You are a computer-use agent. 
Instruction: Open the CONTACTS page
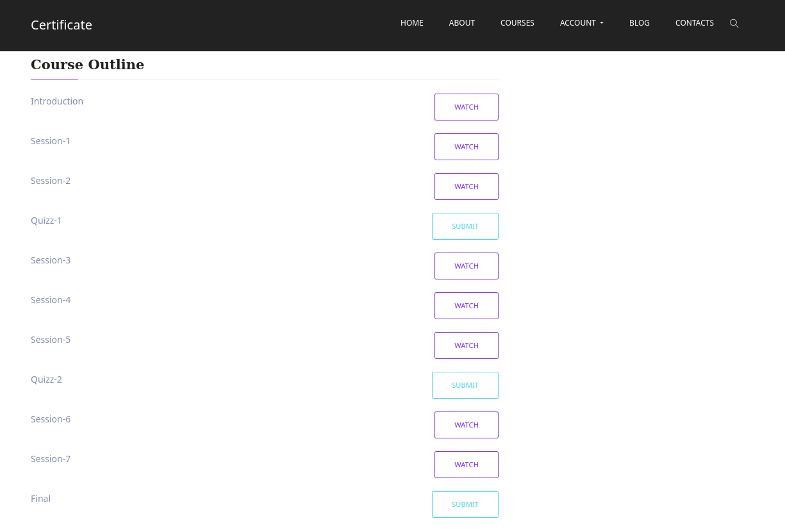click(694, 23)
